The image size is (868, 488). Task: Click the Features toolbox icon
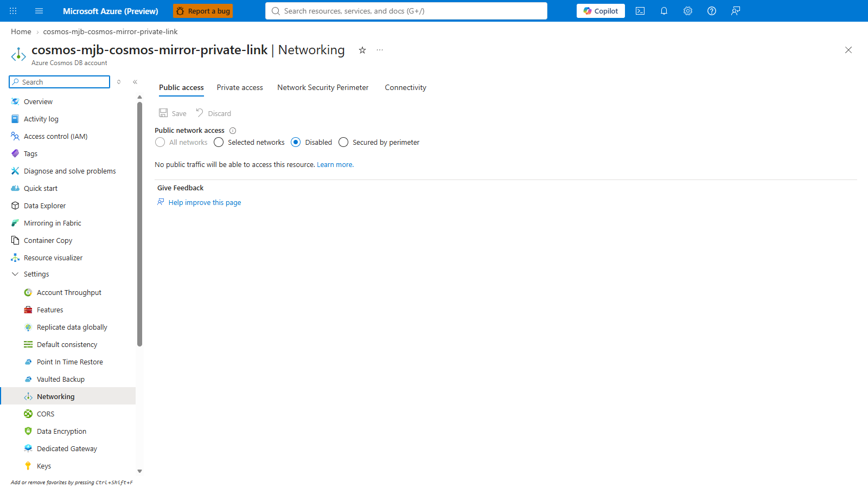[x=28, y=310]
